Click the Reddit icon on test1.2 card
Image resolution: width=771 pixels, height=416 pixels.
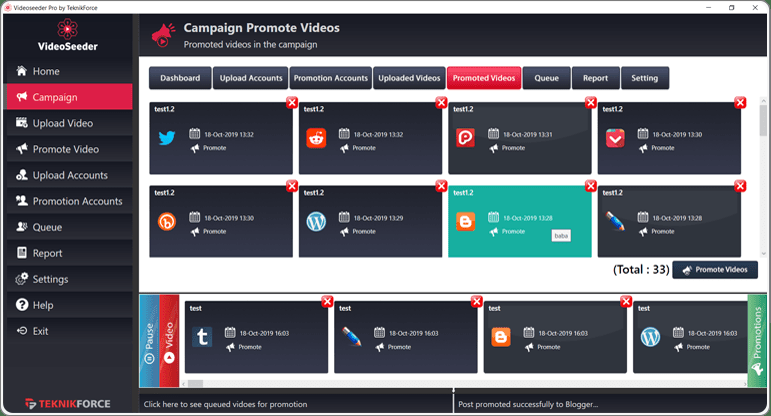tap(316, 138)
